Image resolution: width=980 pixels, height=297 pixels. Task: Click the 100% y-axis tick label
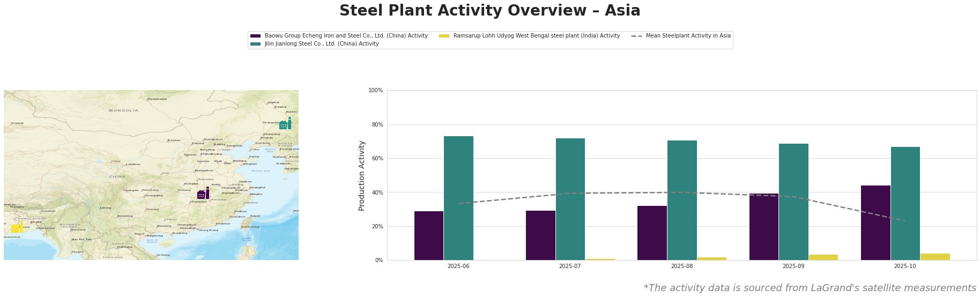[x=376, y=91]
